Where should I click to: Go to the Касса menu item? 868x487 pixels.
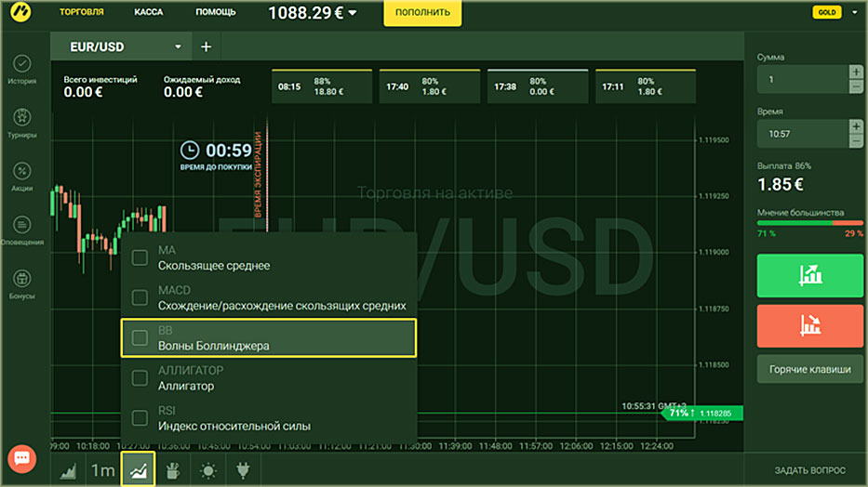pos(149,13)
